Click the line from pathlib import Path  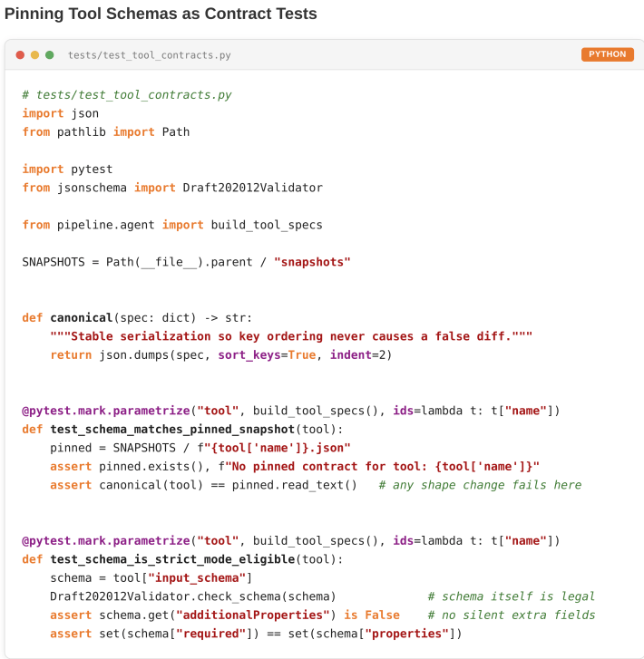pyautogui.click(x=106, y=132)
